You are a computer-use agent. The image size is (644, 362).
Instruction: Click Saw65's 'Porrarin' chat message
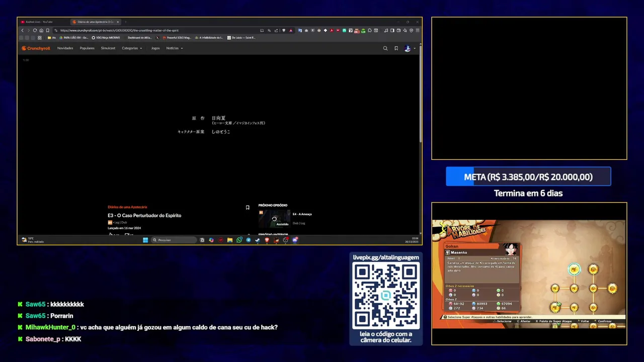tap(62, 316)
